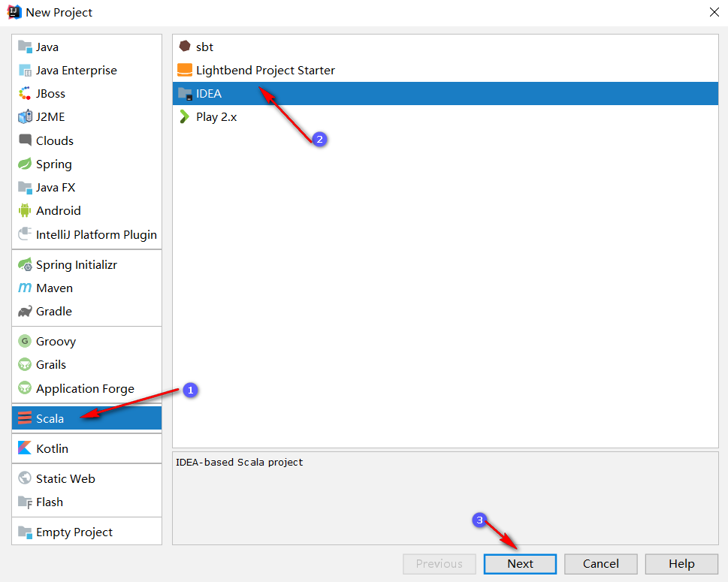728x582 pixels.
Task: Select 'Static Web' entry
Action: (x=65, y=478)
